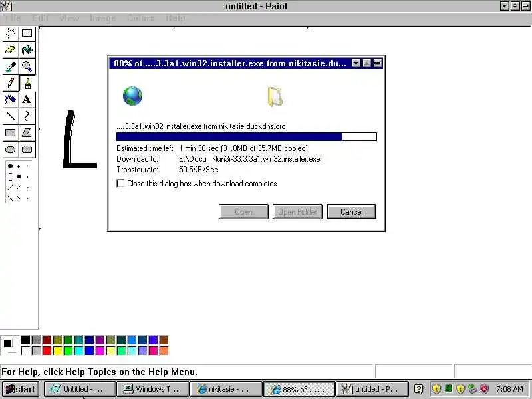Open the Edit menu in Paint
The image size is (532, 399).
coord(40,18)
